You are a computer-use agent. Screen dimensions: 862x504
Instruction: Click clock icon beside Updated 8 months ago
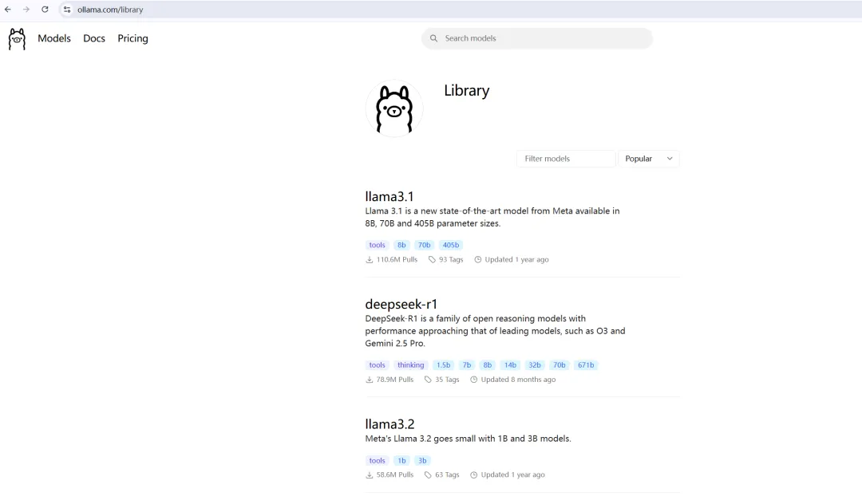click(x=474, y=380)
